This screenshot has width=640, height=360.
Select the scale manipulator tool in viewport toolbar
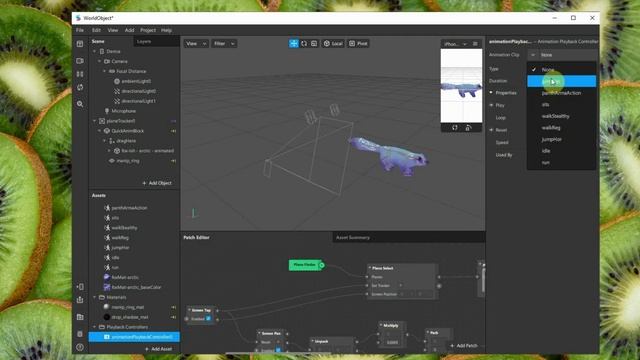click(314, 43)
